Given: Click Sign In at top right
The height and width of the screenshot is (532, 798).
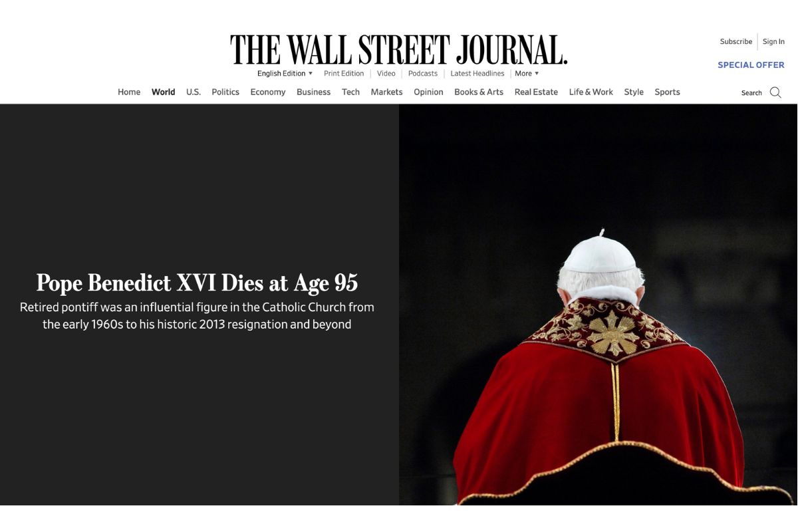Looking at the screenshot, I should 773,41.
